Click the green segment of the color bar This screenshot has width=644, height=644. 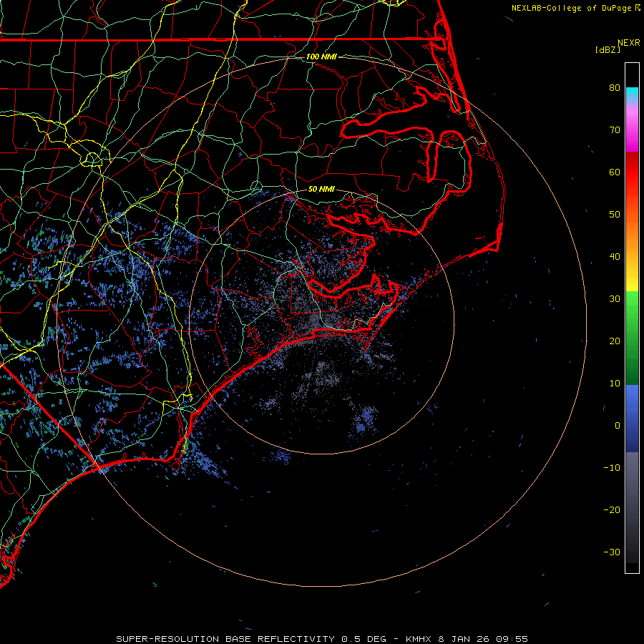pos(632,338)
